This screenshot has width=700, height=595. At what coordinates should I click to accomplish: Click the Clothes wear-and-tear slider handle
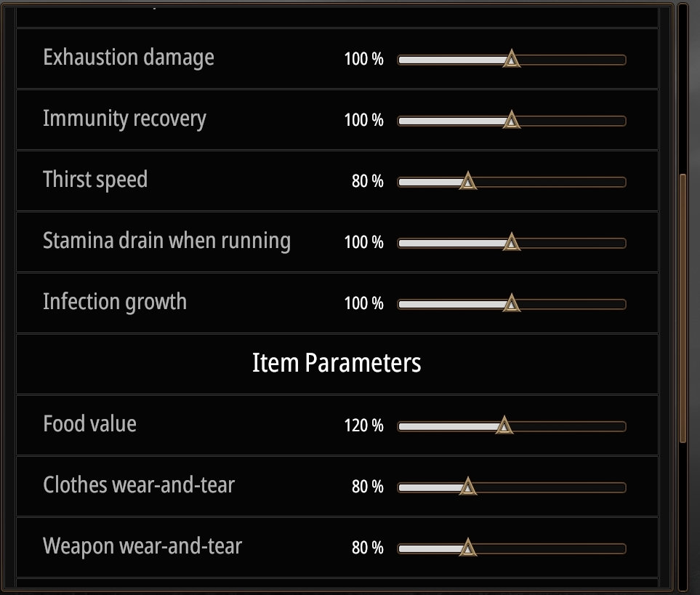[x=468, y=487]
